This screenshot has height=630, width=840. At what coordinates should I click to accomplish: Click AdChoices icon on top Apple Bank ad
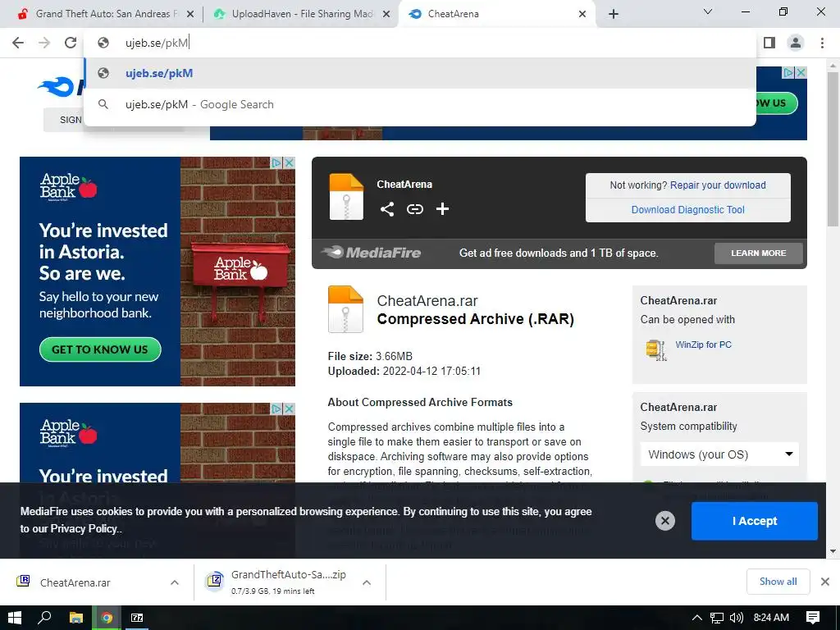click(276, 162)
